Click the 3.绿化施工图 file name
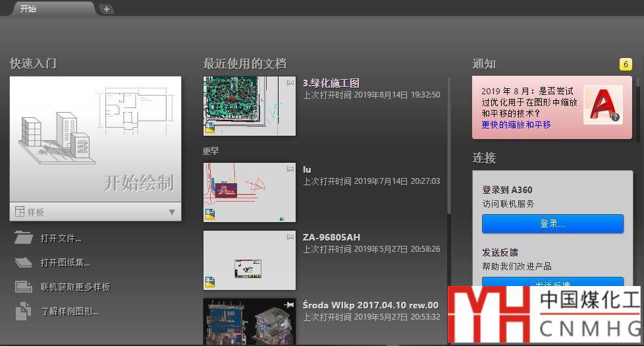644x346 pixels. pyautogui.click(x=331, y=83)
